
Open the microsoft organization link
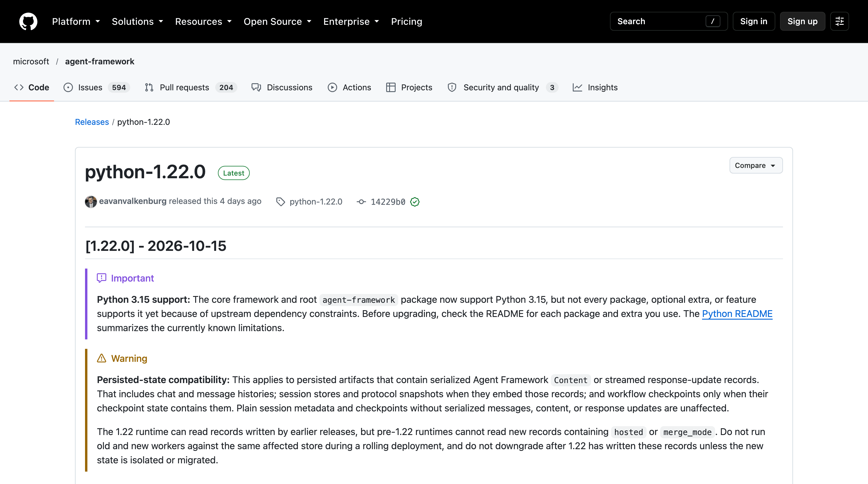click(31, 61)
